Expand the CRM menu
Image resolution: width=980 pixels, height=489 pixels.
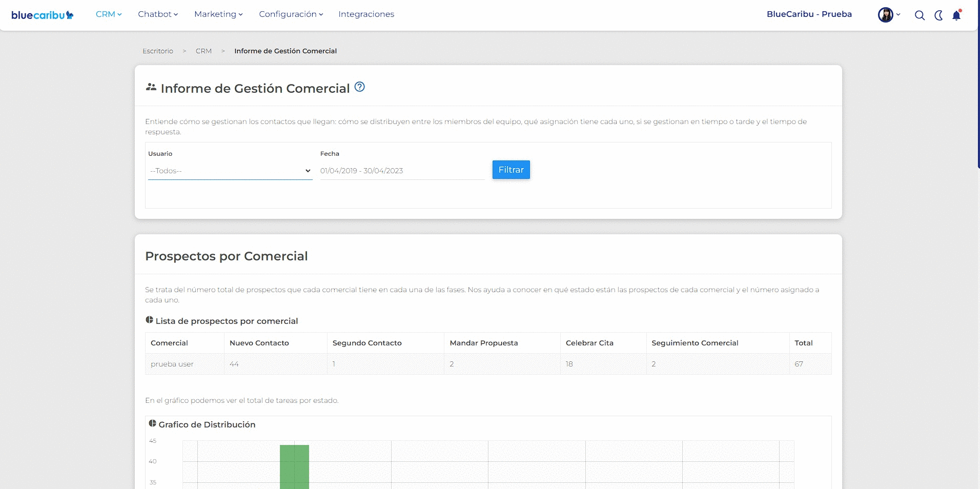click(109, 14)
